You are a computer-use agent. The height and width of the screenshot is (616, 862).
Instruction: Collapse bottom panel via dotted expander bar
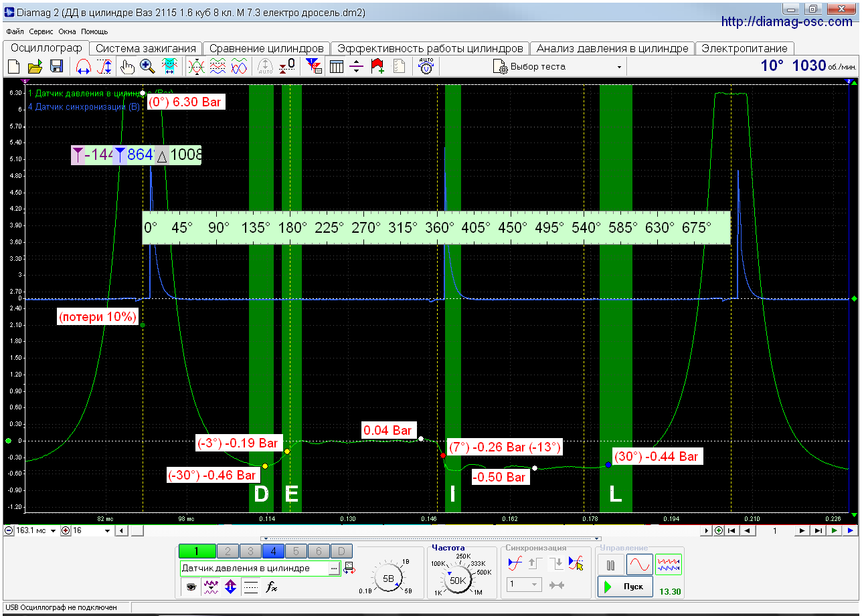point(431,538)
